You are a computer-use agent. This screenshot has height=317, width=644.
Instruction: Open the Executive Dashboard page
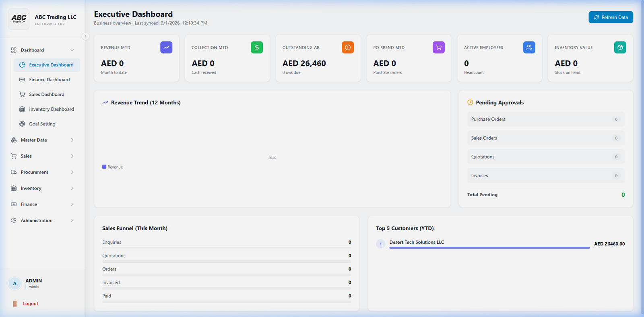tap(47, 65)
